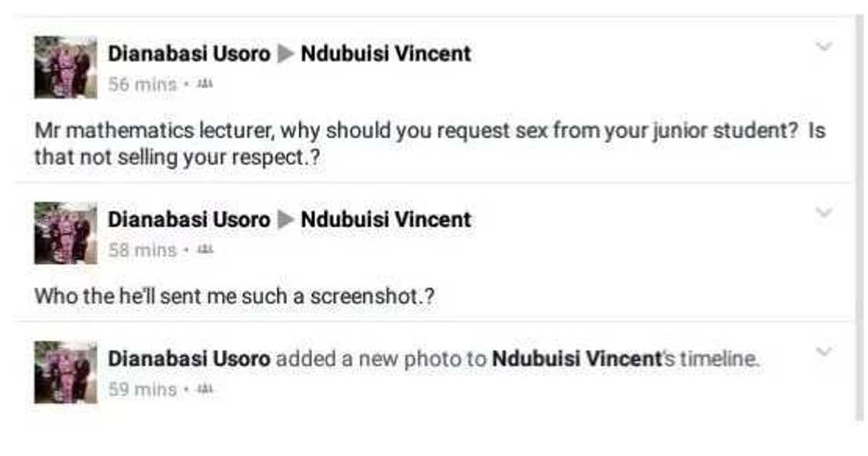Click the "Who the he'll sent me" post text

(x=235, y=297)
